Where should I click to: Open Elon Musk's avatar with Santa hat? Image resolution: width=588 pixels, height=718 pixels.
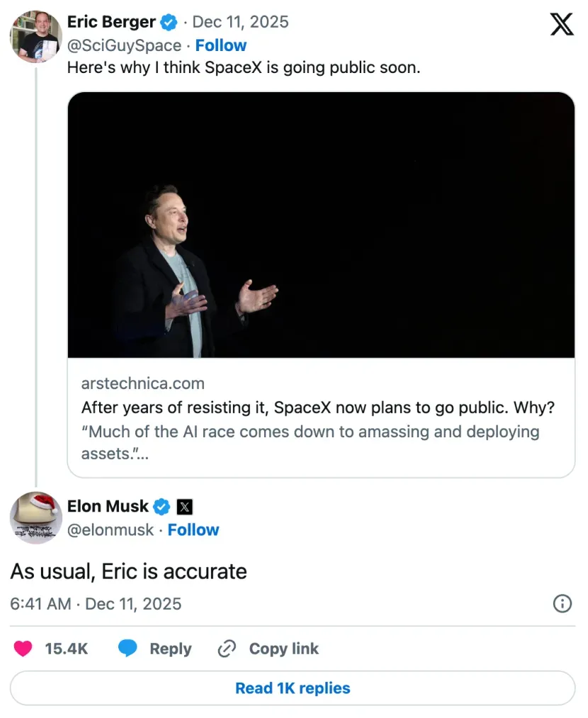pyautogui.click(x=35, y=517)
